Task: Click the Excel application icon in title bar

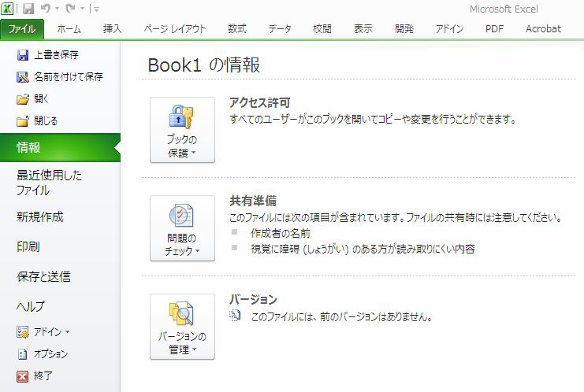Action: pyautogui.click(x=7, y=8)
